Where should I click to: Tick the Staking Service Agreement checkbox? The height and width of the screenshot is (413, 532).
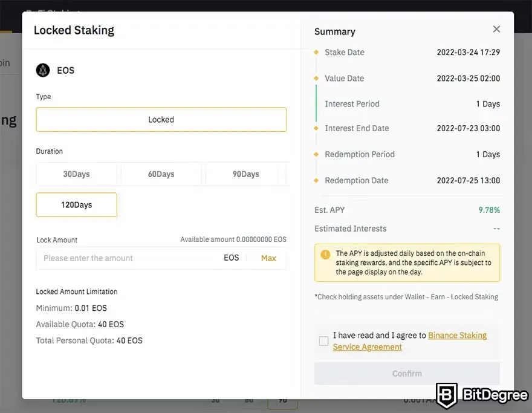point(323,340)
